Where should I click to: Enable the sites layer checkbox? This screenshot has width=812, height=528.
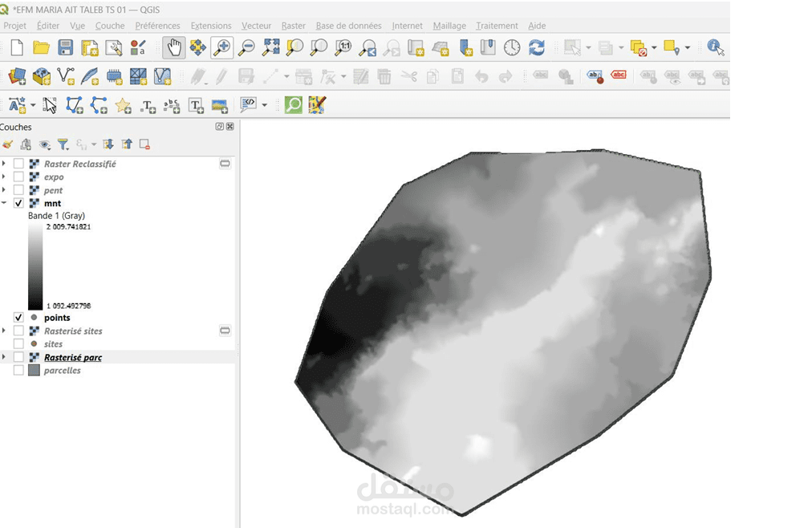tap(18, 343)
